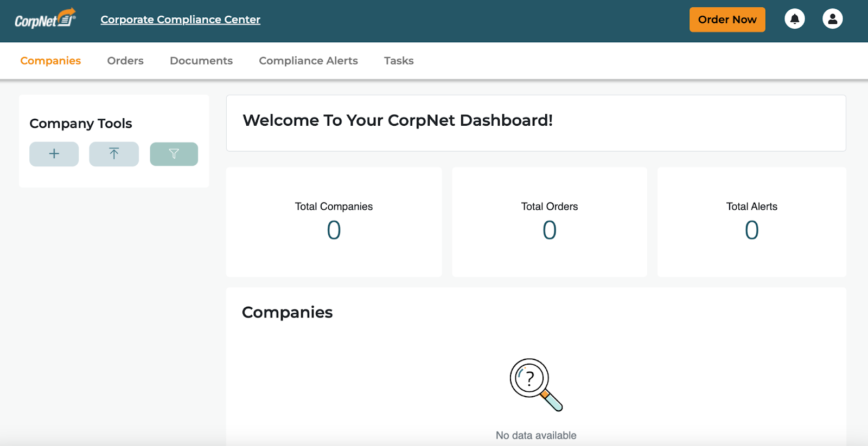Click the magnifying glass no-data illustration

[536, 385]
